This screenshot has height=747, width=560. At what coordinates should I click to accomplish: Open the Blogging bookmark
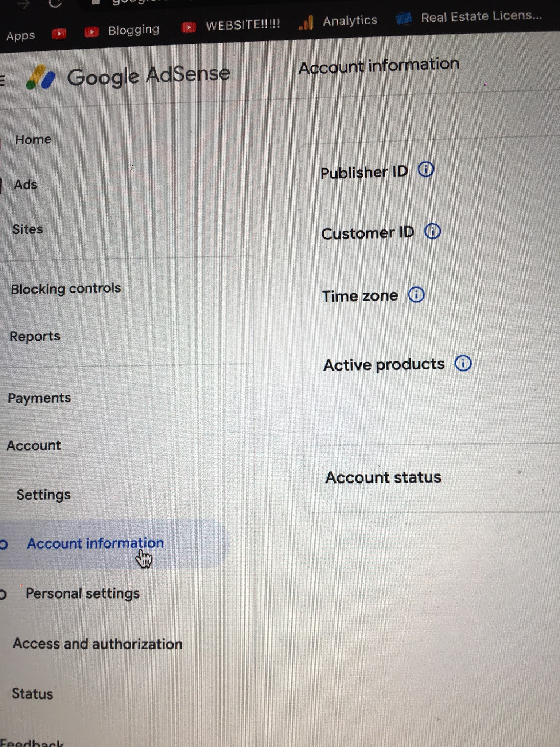click(122, 31)
